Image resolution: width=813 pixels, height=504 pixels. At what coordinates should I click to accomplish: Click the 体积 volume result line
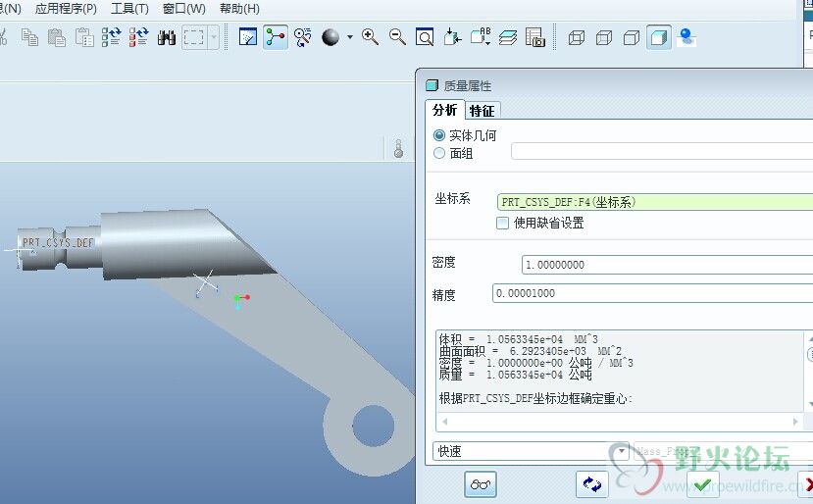pos(519,339)
